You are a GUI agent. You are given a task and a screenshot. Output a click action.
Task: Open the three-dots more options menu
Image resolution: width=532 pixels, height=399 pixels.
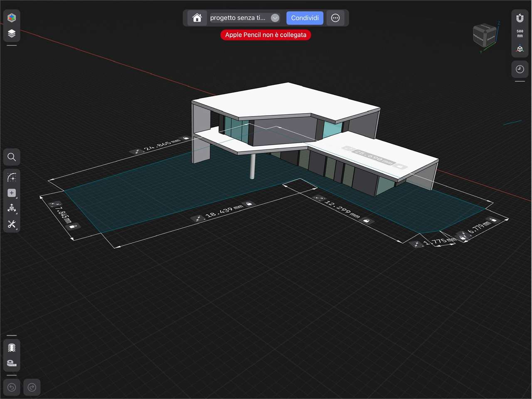335,18
